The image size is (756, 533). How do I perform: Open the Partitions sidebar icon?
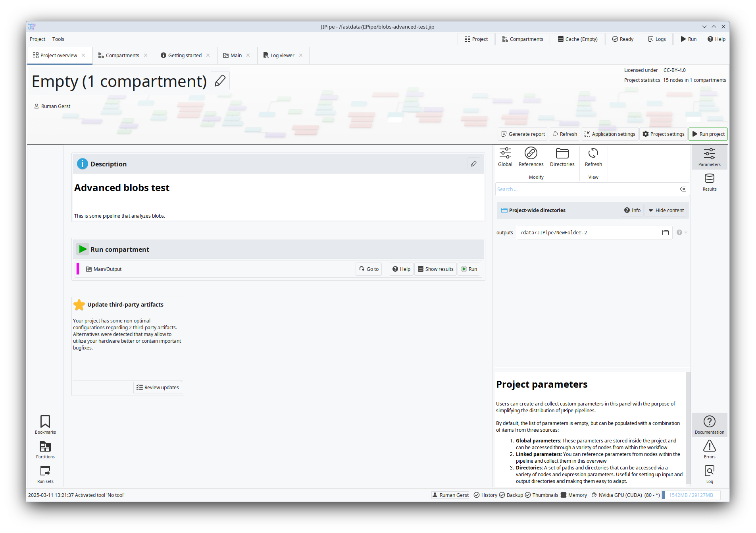click(x=45, y=450)
